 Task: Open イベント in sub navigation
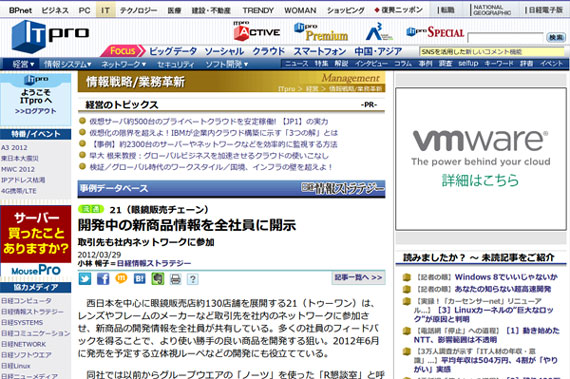[x=551, y=64]
